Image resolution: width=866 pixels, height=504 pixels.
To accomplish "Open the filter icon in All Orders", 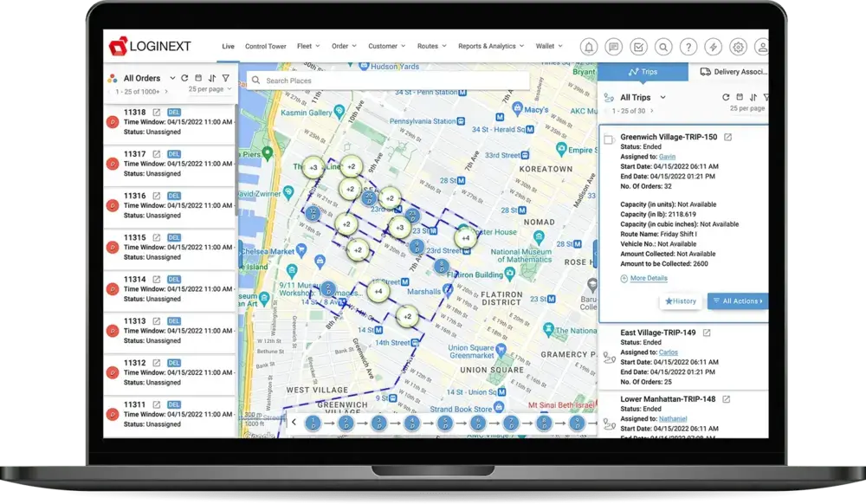I will pos(225,78).
